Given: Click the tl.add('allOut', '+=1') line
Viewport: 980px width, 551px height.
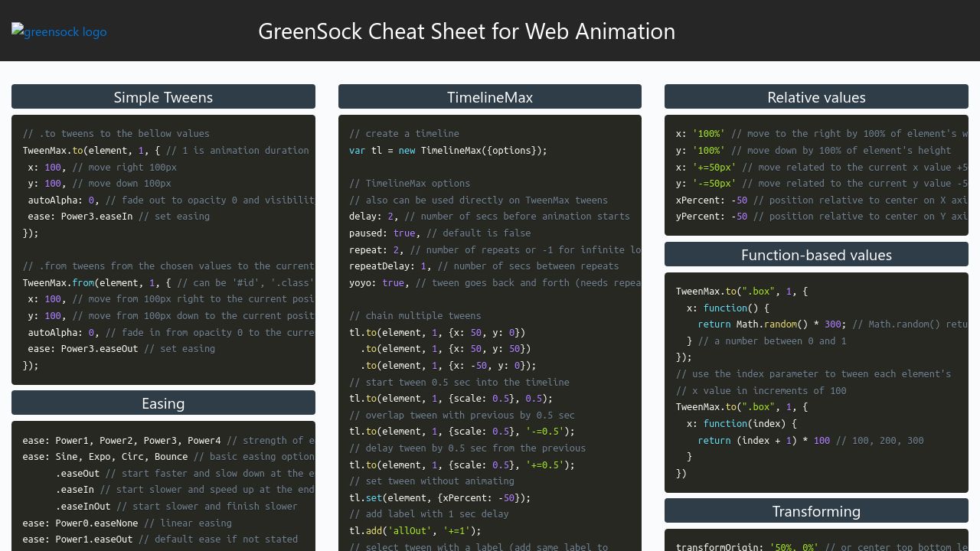Looking at the screenshot, I should click(415, 530).
